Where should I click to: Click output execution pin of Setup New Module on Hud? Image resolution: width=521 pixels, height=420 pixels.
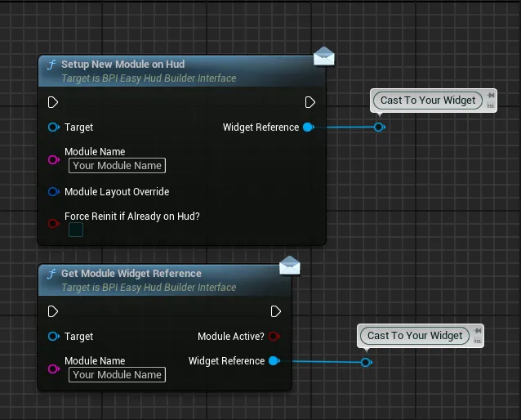coord(310,102)
